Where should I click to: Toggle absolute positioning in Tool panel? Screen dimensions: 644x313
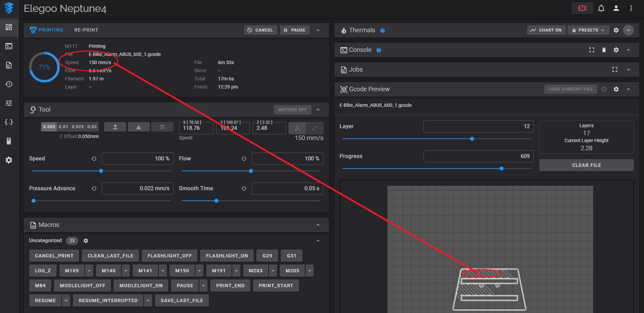point(297,128)
